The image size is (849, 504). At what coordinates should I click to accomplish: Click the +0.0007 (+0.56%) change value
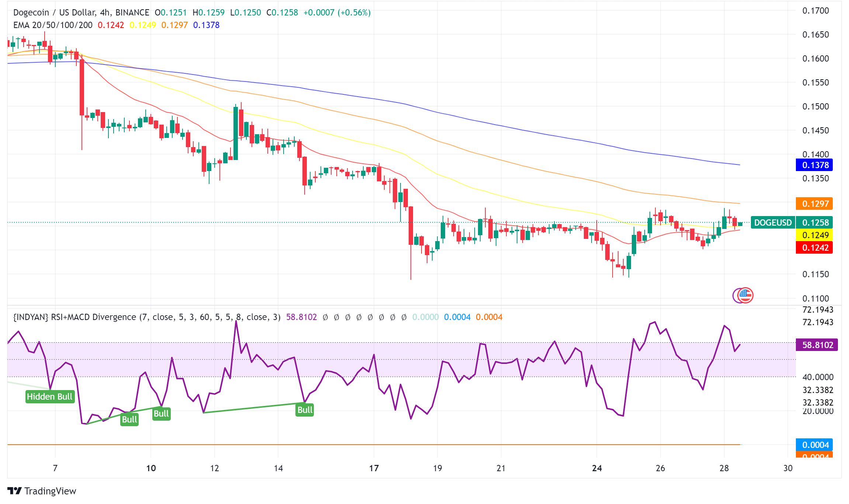337,13
